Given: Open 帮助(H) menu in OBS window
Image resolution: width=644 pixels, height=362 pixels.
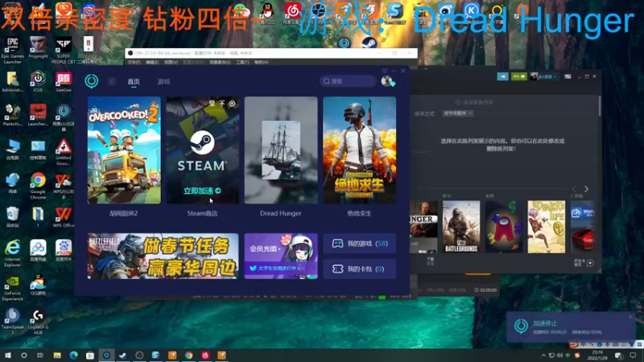Looking at the screenshot, I should pyautogui.click(x=261, y=63).
